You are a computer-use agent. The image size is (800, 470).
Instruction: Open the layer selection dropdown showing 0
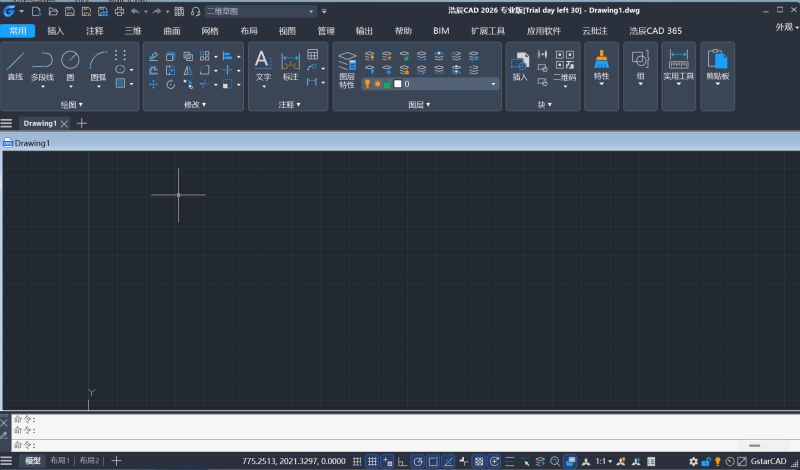(430, 84)
